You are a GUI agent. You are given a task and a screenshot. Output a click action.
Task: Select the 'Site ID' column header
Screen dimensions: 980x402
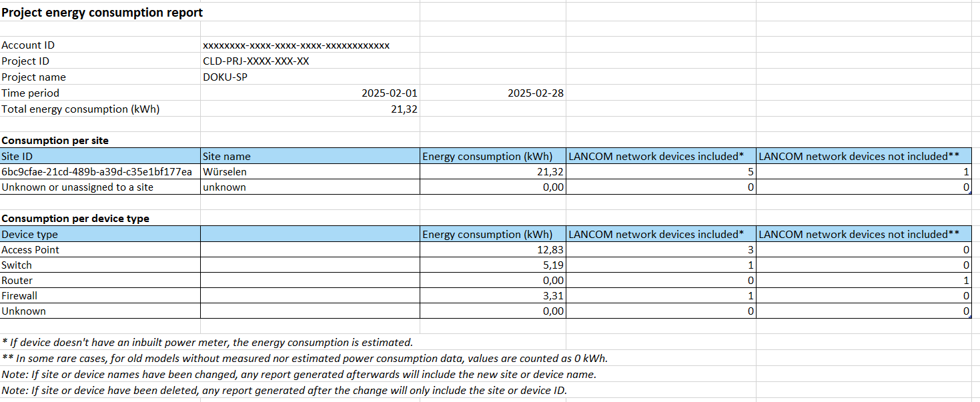(x=17, y=157)
